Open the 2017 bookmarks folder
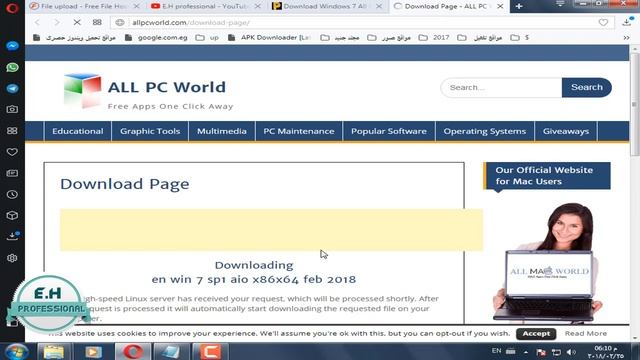This screenshot has width=640, height=360. 434,38
